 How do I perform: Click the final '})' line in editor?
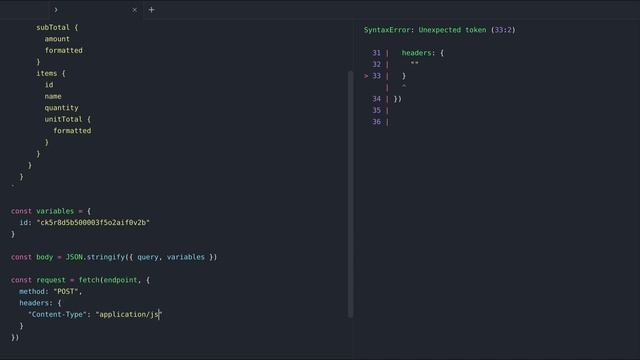pyautogui.click(x=15, y=338)
